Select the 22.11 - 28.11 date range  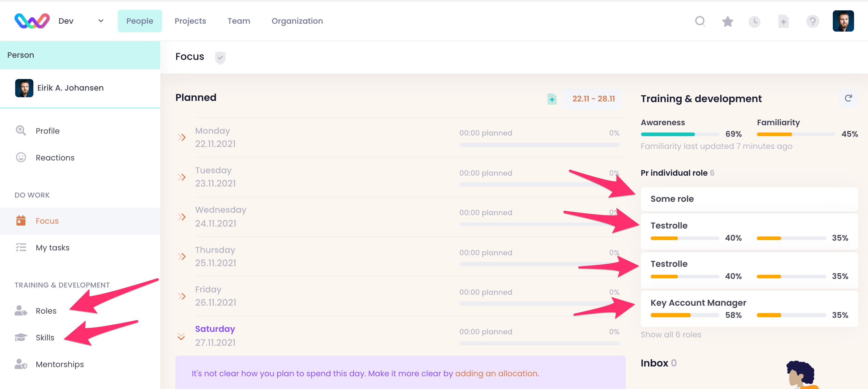[593, 99]
